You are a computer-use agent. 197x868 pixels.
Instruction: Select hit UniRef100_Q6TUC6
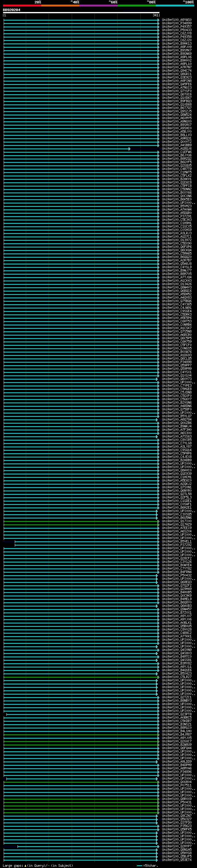click(176, 94)
